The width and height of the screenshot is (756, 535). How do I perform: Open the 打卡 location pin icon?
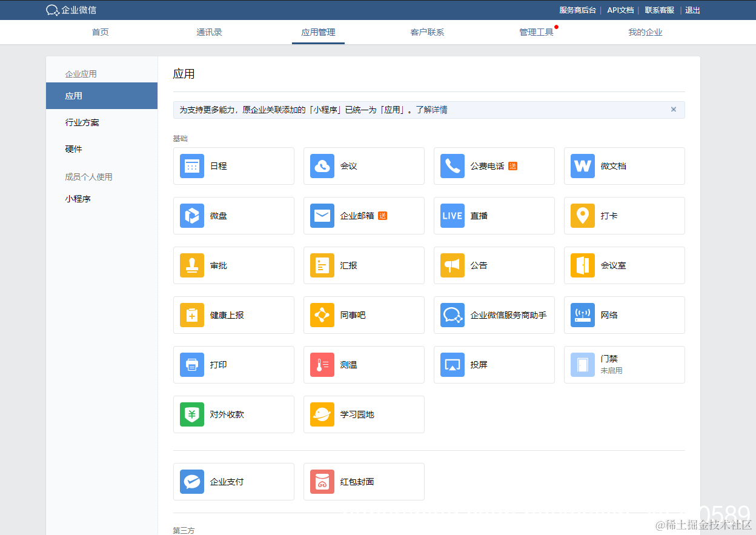pos(583,216)
